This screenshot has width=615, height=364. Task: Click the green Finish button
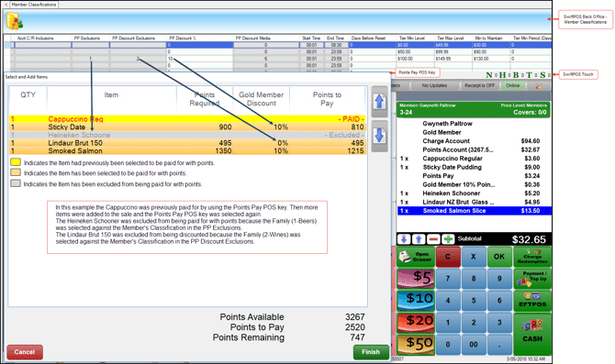371,352
